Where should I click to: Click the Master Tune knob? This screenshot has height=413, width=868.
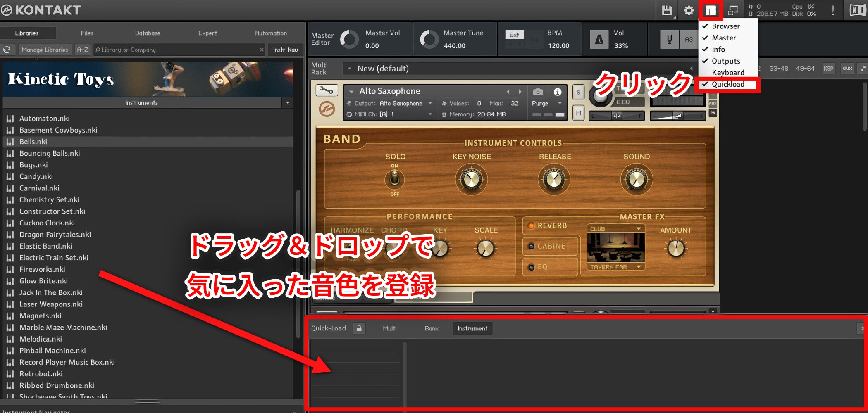pos(429,40)
